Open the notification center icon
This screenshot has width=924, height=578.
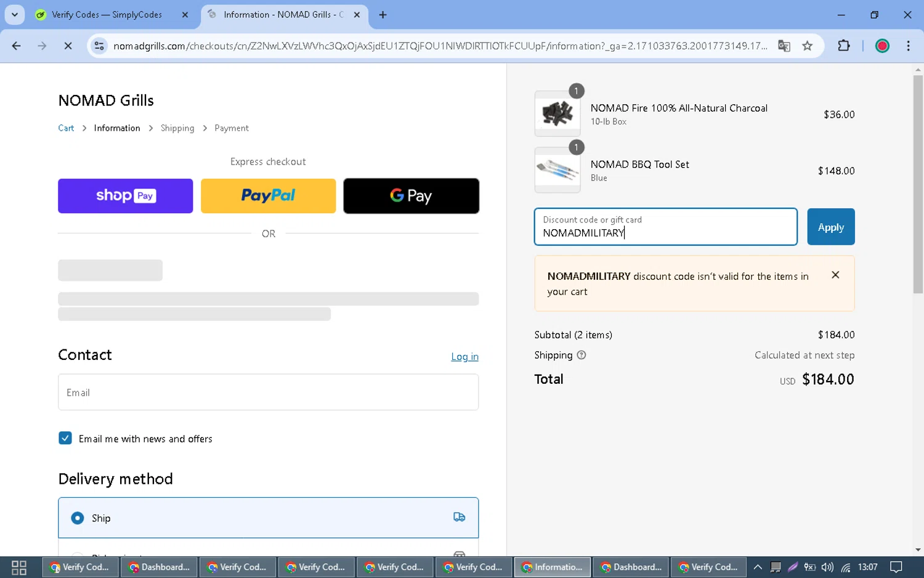(896, 567)
